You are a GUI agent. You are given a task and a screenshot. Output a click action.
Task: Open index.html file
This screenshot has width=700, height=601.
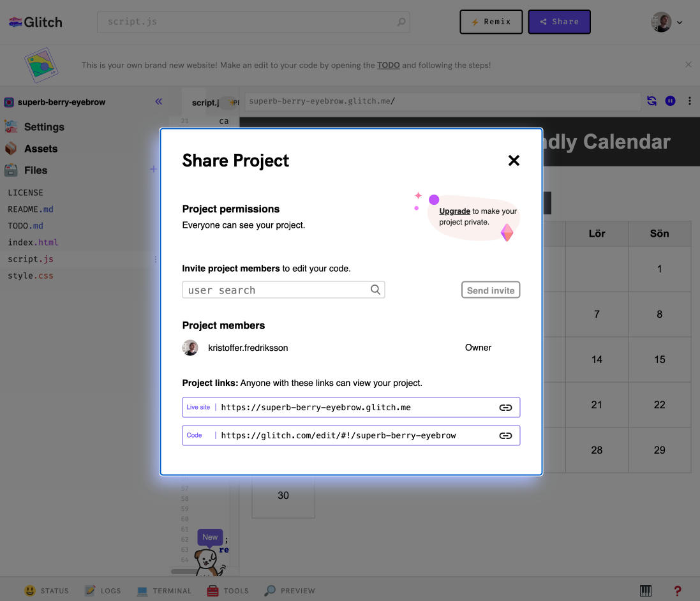[x=33, y=242]
